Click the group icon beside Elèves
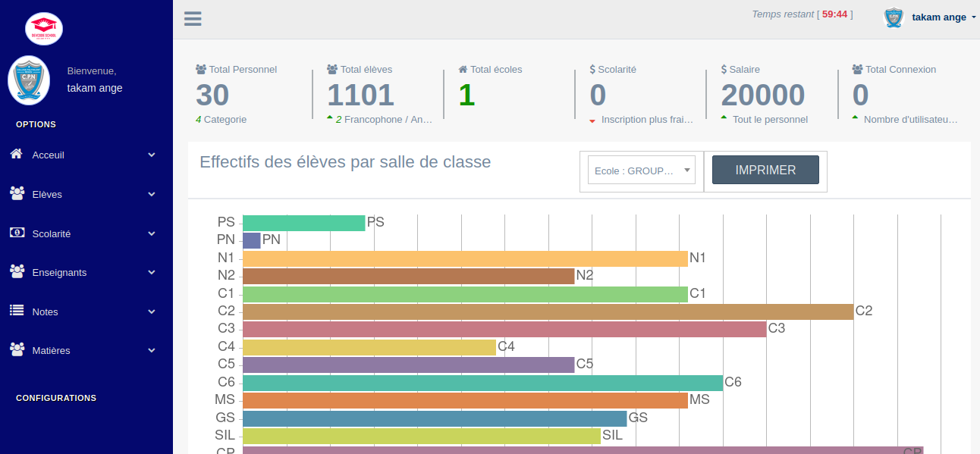 [17, 193]
